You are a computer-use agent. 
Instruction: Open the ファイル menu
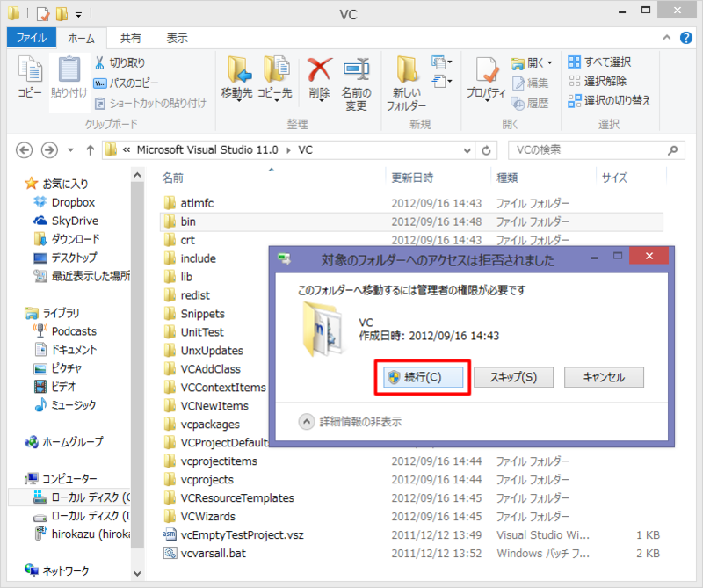[31, 38]
